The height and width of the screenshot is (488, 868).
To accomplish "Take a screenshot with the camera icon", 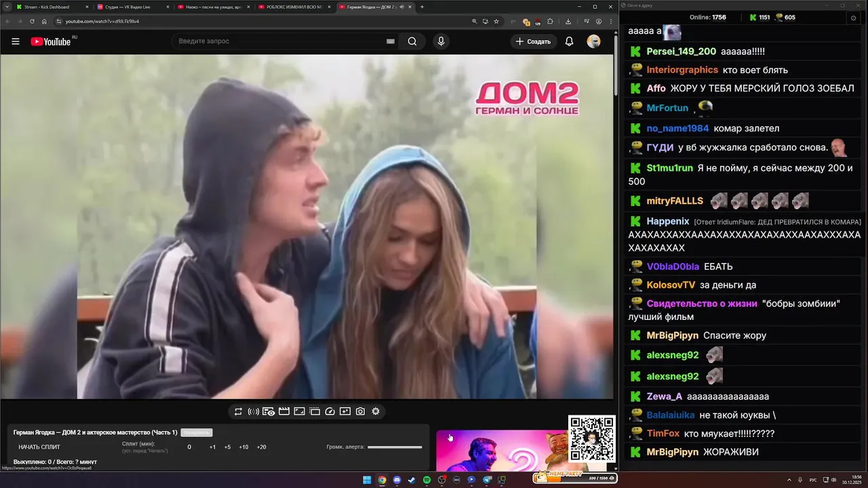I will [360, 411].
